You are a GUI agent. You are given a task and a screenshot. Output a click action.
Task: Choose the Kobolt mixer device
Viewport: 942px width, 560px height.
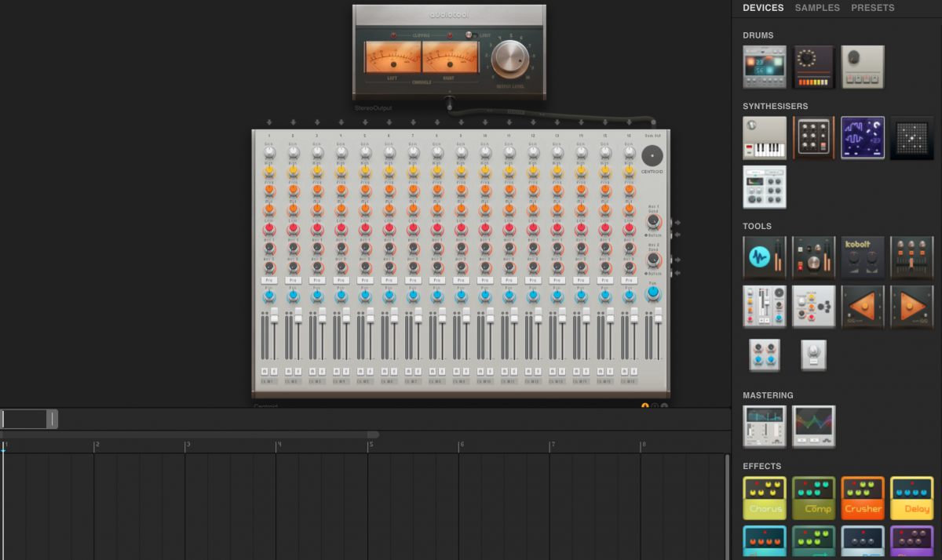(x=863, y=258)
